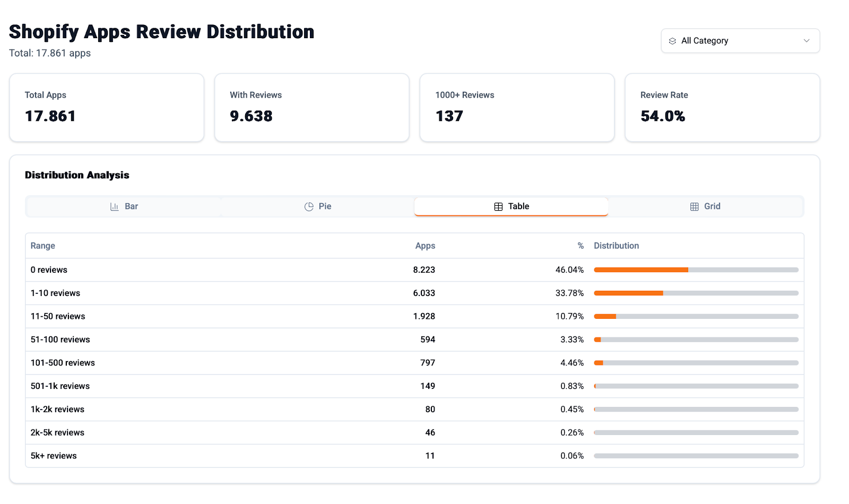
Task: Open the 1000+ Reviews stat card
Action: 517,108
